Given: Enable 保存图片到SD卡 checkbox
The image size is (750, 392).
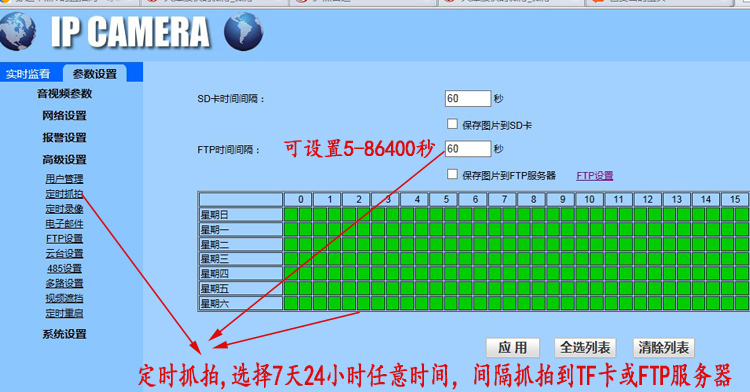Looking at the screenshot, I should 452,124.
